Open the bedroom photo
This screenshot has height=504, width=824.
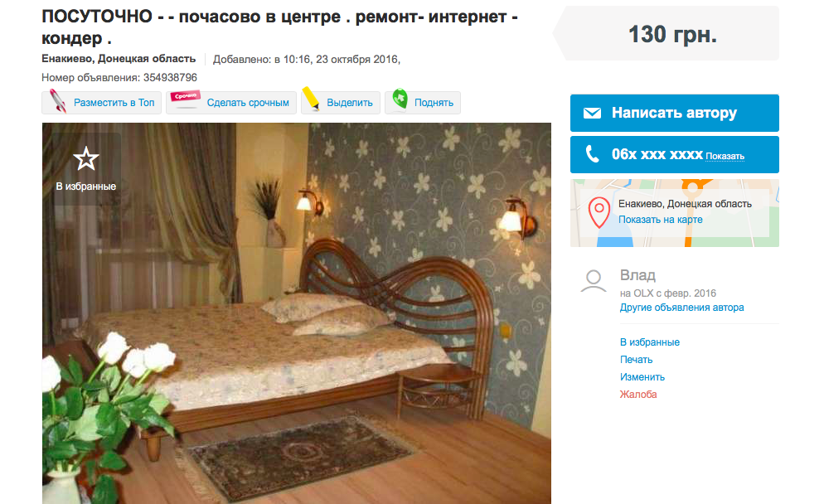point(297,313)
